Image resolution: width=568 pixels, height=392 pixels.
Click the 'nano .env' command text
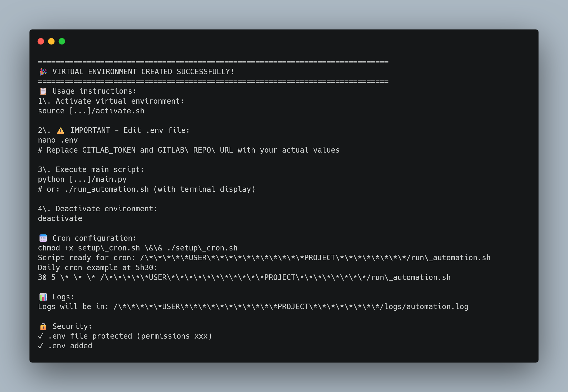[x=58, y=140]
